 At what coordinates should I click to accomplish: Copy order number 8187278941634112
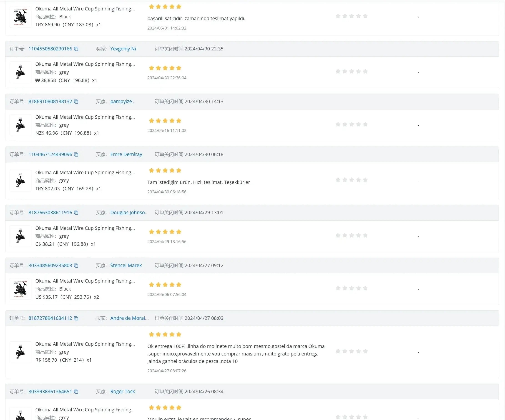tap(76, 318)
